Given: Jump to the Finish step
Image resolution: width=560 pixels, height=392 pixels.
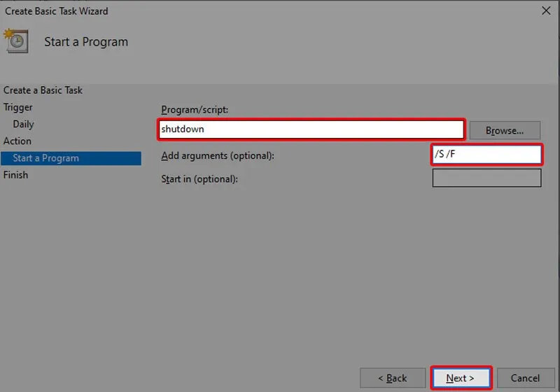Looking at the screenshot, I should pyautogui.click(x=15, y=175).
